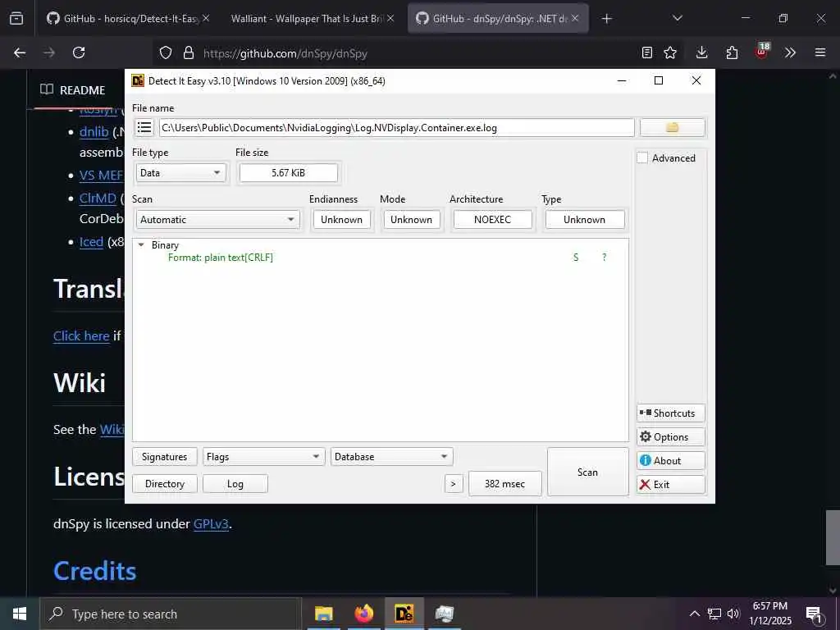Open the Firefox hamburger application menu
Screen dimensions: 840x630
pos(820,52)
